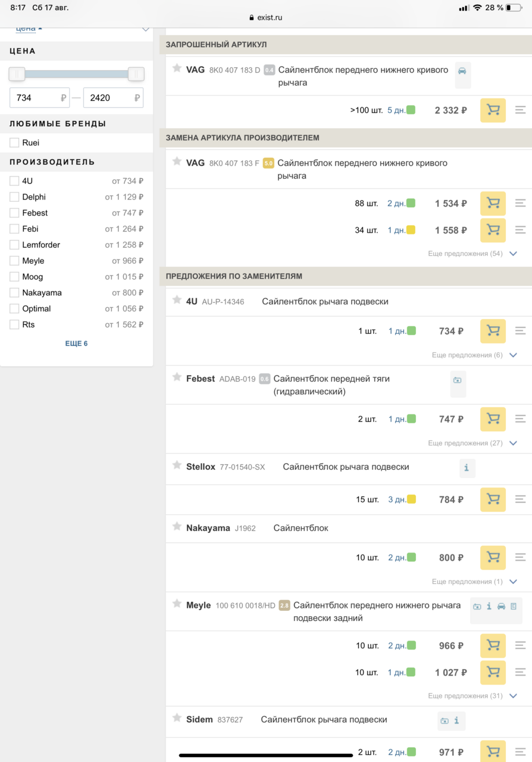Show car applicability for VAG 8K0 407 183 D

tap(462, 71)
